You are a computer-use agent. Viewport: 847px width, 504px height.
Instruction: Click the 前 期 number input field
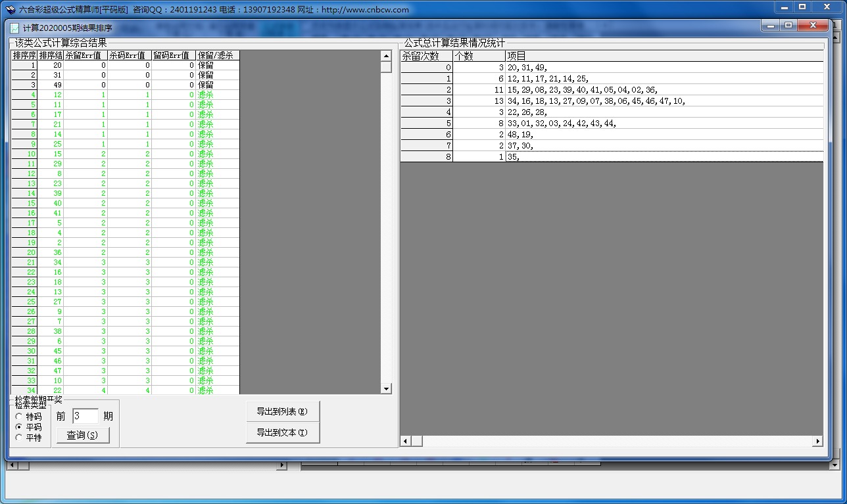[85, 416]
